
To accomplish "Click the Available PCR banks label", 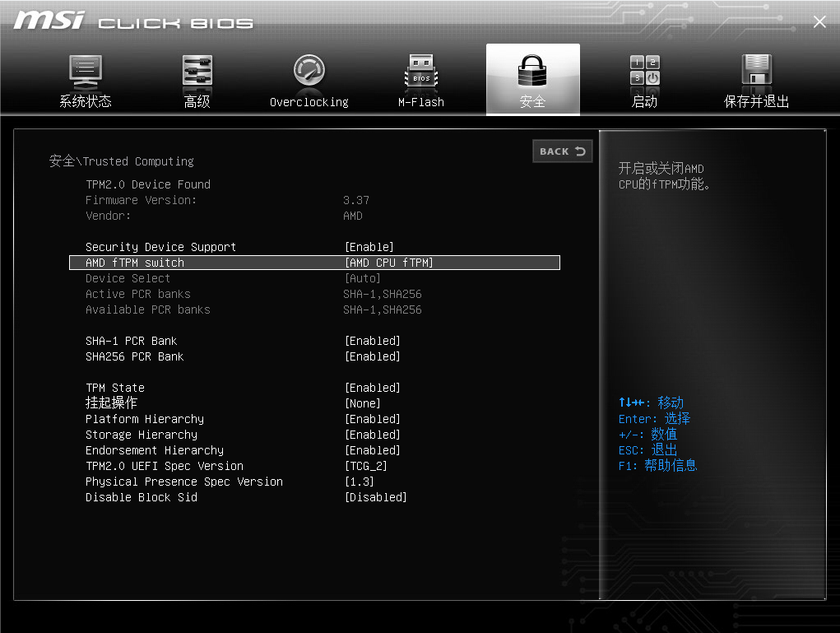I will click(148, 310).
